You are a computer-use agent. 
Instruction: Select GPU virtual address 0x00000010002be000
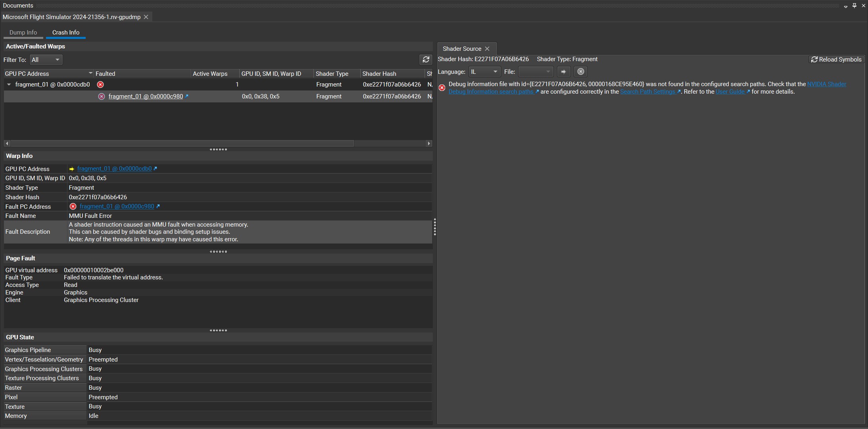[x=94, y=270]
